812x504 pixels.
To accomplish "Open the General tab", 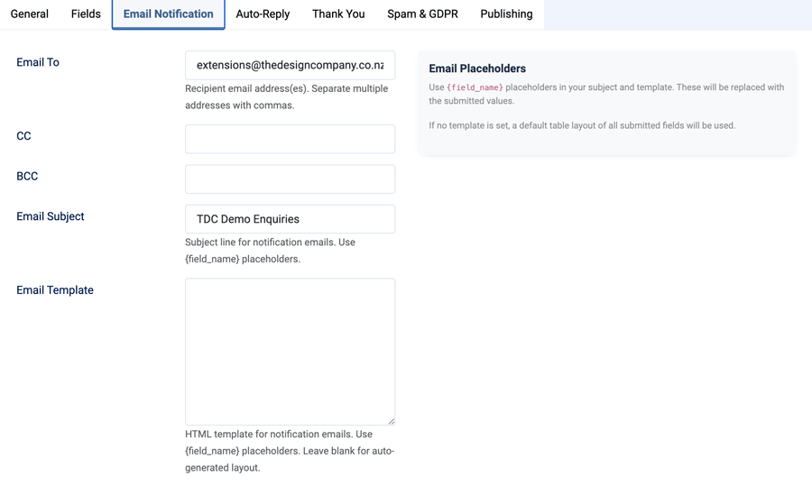I will [x=30, y=14].
